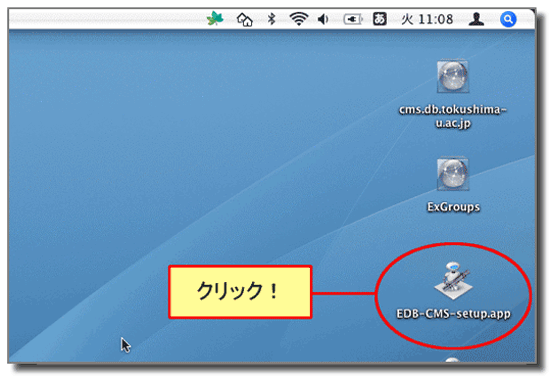Open the fast user switching menu
The height and width of the screenshot is (377, 550).
[x=476, y=19]
